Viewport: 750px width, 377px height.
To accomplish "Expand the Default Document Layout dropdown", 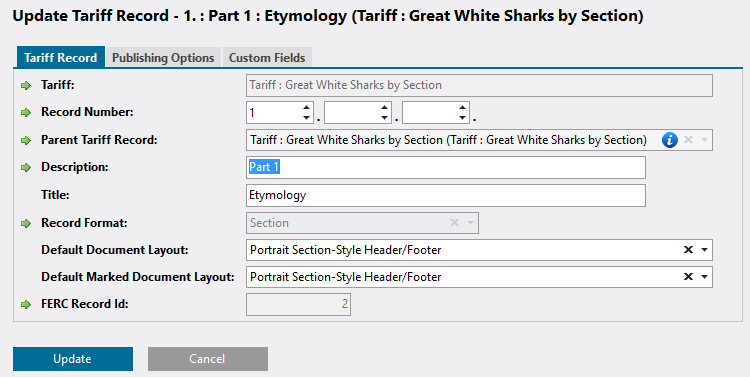I will [x=704, y=250].
